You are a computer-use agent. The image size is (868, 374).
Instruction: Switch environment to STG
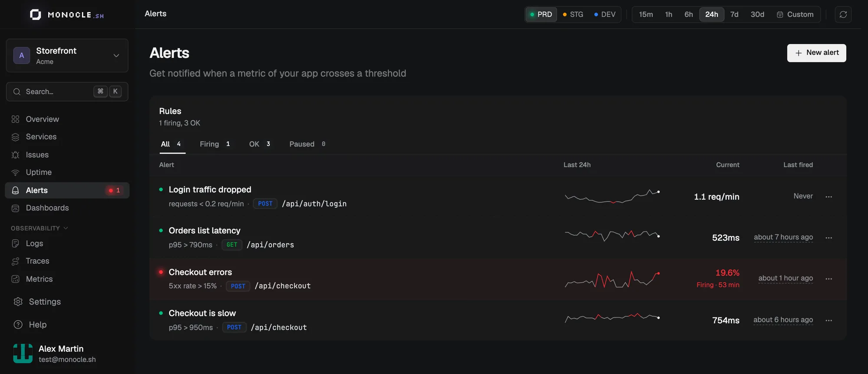pos(573,14)
